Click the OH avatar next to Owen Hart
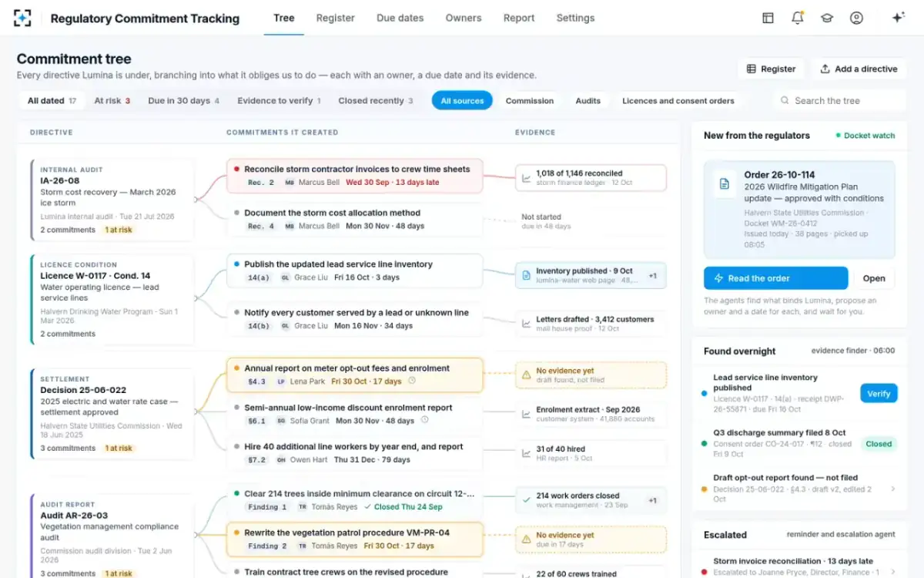 click(x=281, y=460)
